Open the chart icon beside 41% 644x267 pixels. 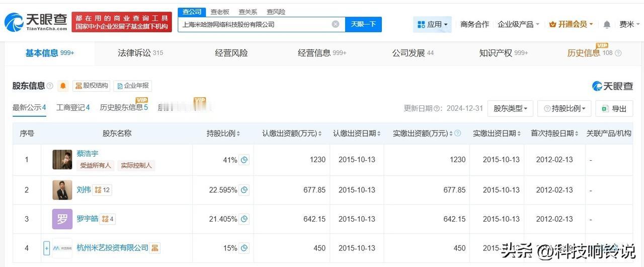point(244,160)
